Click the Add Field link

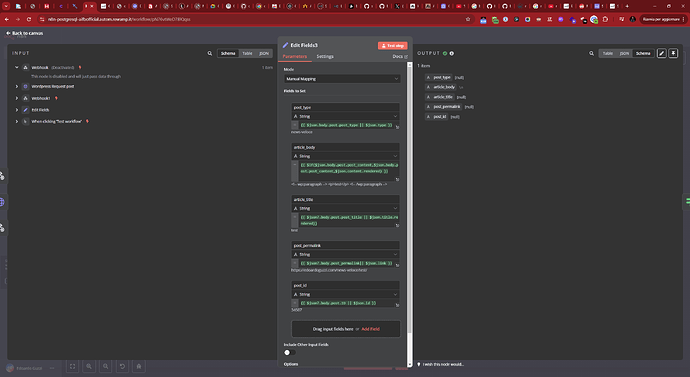pos(371,329)
